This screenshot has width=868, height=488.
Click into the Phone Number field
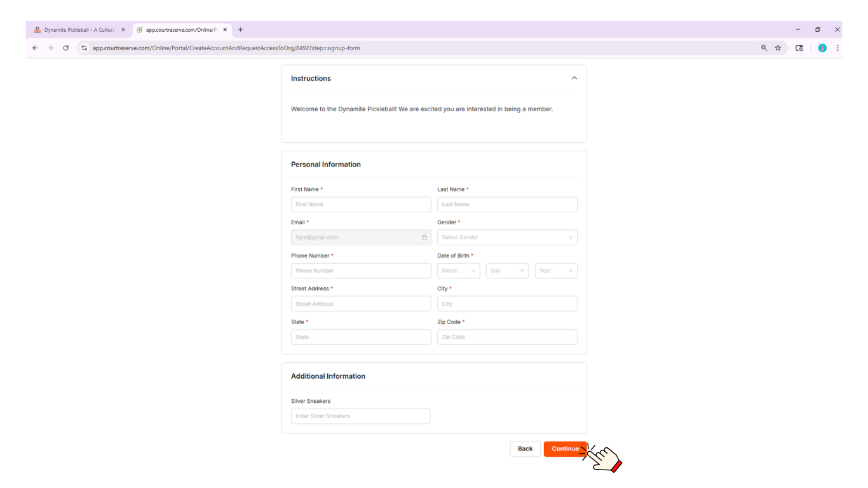pyautogui.click(x=361, y=271)
